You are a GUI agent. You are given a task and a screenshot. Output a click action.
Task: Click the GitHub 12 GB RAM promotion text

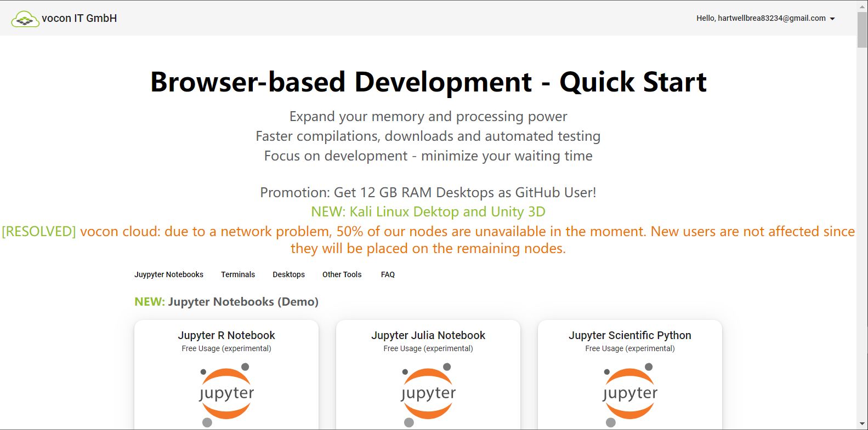[x=428, y=192]
